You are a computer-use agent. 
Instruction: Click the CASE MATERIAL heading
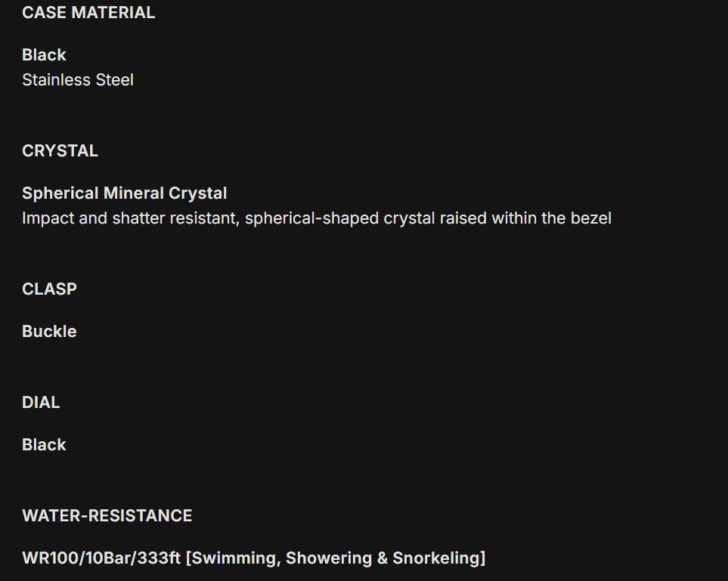[x=88, y=12]
